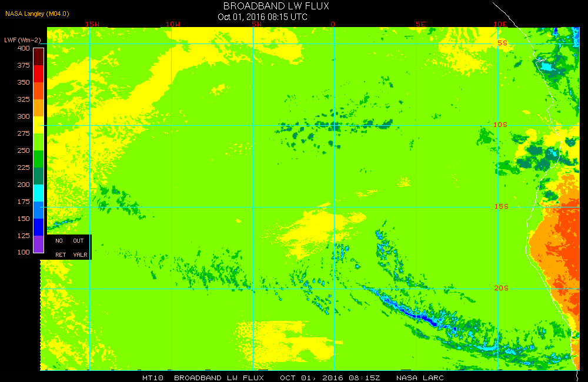The height and width of the screenshot is (382, 588).
Task: Select the 'Oct 01, 2016 08:15 UTC' timestamp
Action: pos(262,17)
